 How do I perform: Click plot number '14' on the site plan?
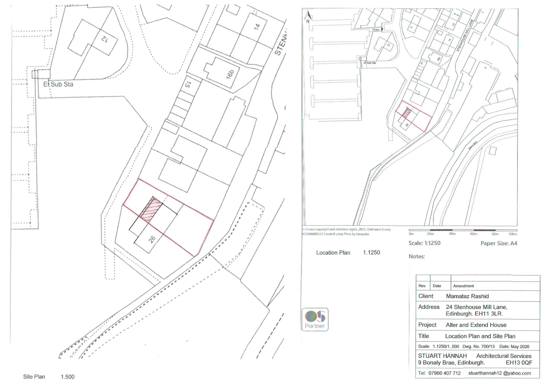(x=257, y=27)
